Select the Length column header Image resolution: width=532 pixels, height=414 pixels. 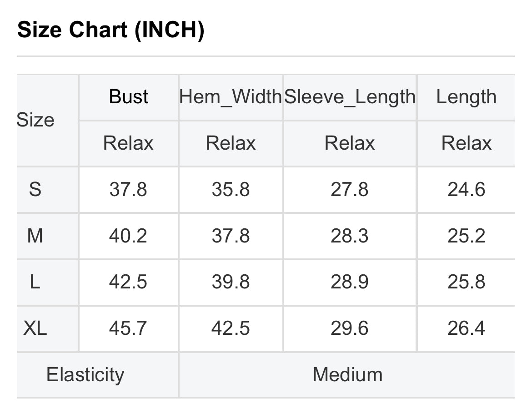coord(466,97)
